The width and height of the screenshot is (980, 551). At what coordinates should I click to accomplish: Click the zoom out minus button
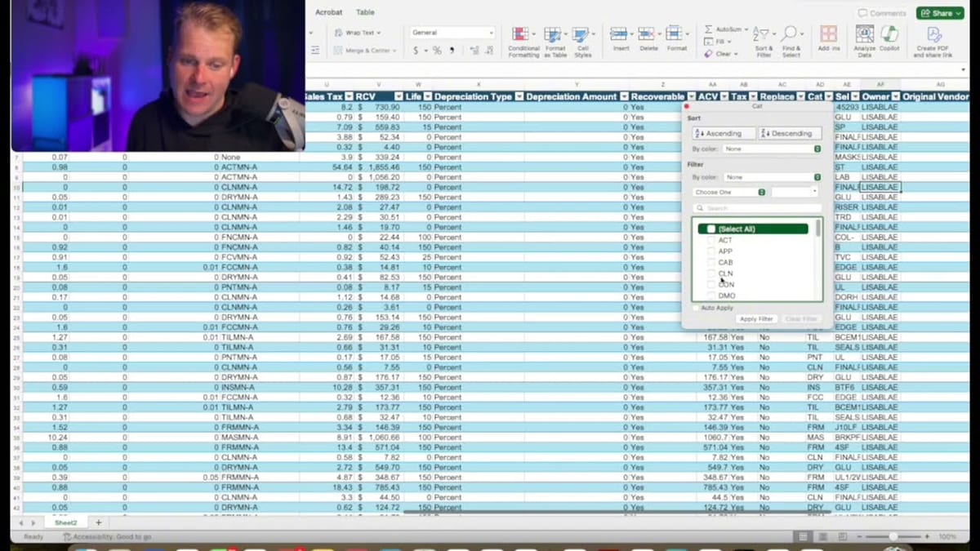[858, 537]
